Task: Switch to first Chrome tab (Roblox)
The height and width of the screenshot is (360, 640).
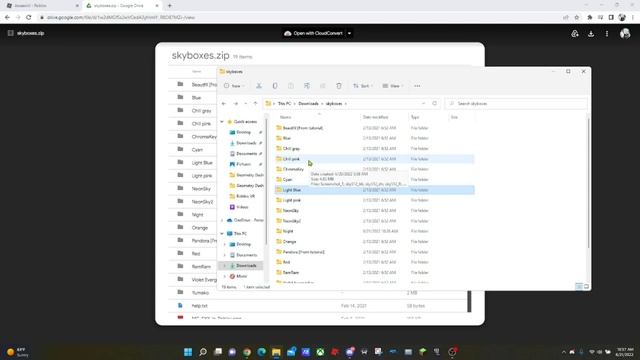Action: [x=41, y=6]
